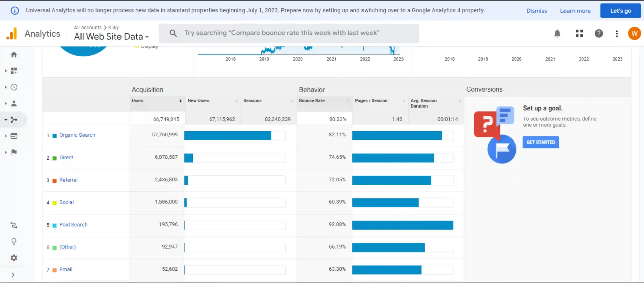Sort table by Users column arrow
Screen dimensions: 644x283
[x=180, y=101]
